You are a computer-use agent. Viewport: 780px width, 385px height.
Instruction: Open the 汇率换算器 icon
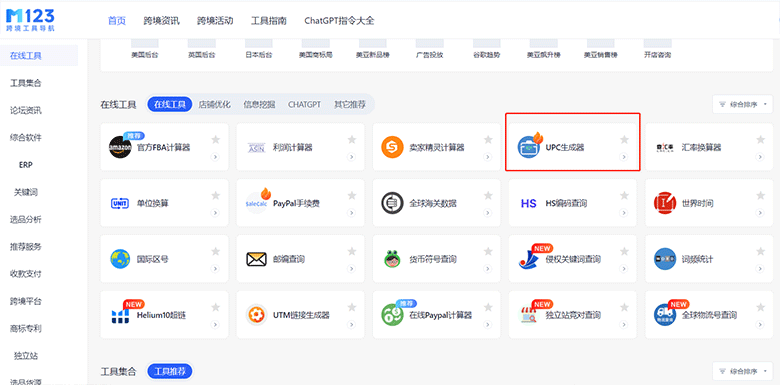point(665,148)
